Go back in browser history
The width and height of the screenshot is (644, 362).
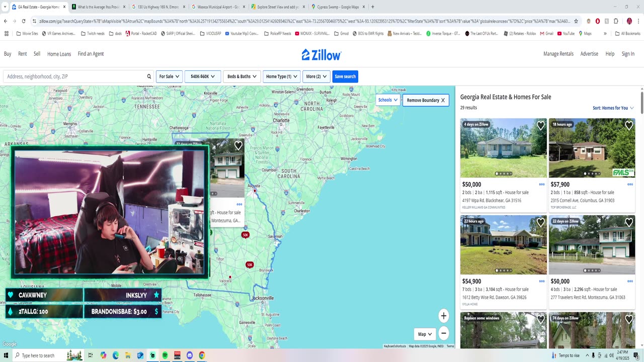pyautogui.click(x=6, y=21)
